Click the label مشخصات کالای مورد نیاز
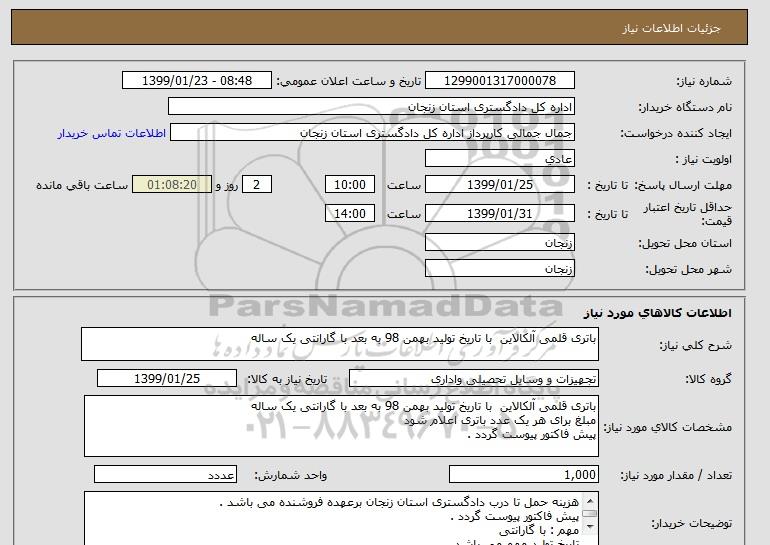This screenshot has width=770, height=545. click(667, 427)
